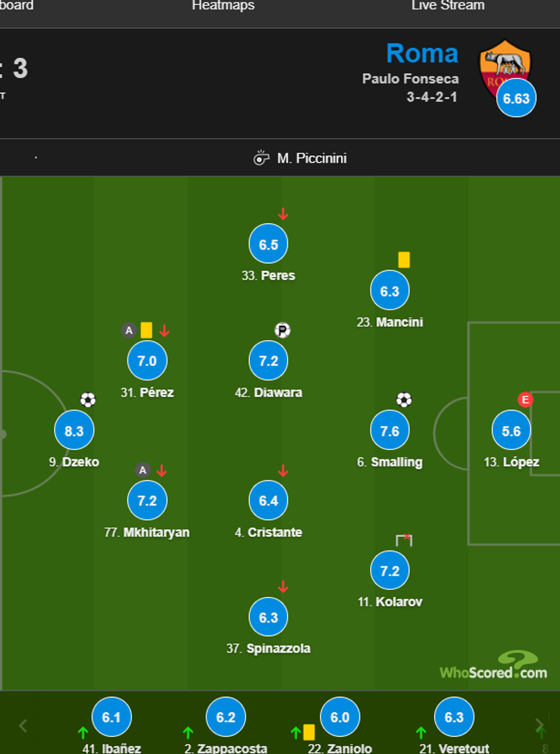Viewport: 560px width, 754px height.
Task: Click the assist icon above Mkhitaryan
Action: 143,470
